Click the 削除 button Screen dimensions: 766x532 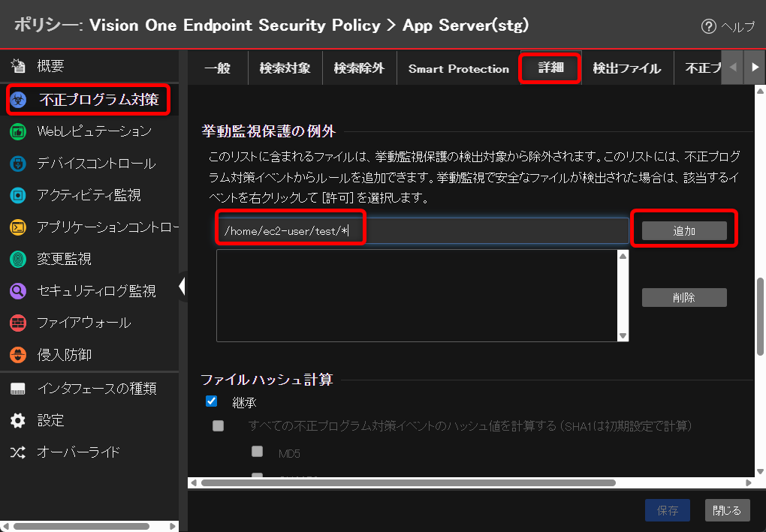coord(684,297)
